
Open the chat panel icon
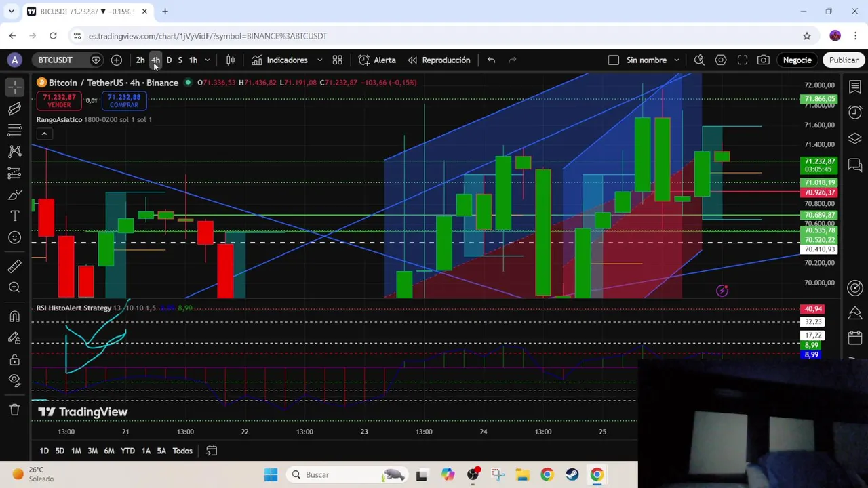coord(855,165)
